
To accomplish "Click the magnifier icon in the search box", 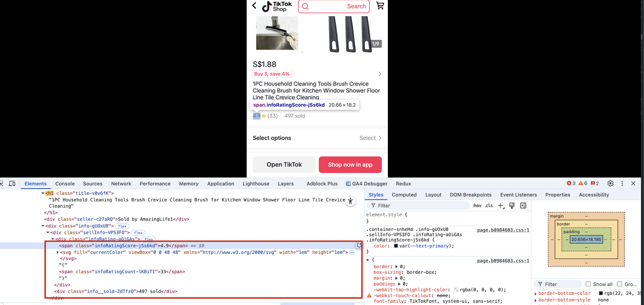I will (x=305, y=7).
